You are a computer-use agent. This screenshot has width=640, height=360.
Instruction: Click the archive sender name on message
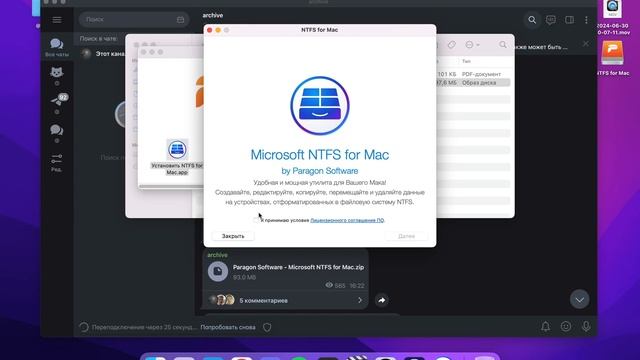pos(217,255)
